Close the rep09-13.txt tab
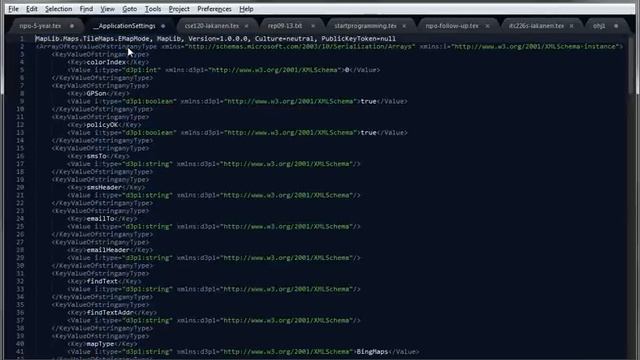Screen dimensions: 640x360 tap(313, 26)
